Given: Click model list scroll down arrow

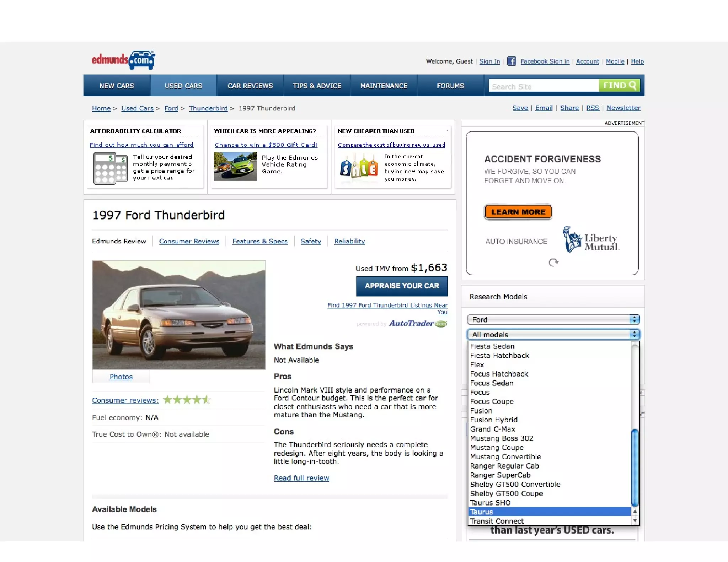Looking at the screenshot, I should [x=635, y=520].
